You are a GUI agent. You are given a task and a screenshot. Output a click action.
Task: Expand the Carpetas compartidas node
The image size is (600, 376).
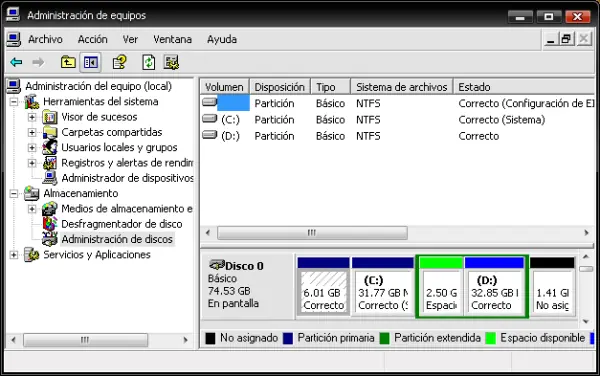(x=32, y=132)
